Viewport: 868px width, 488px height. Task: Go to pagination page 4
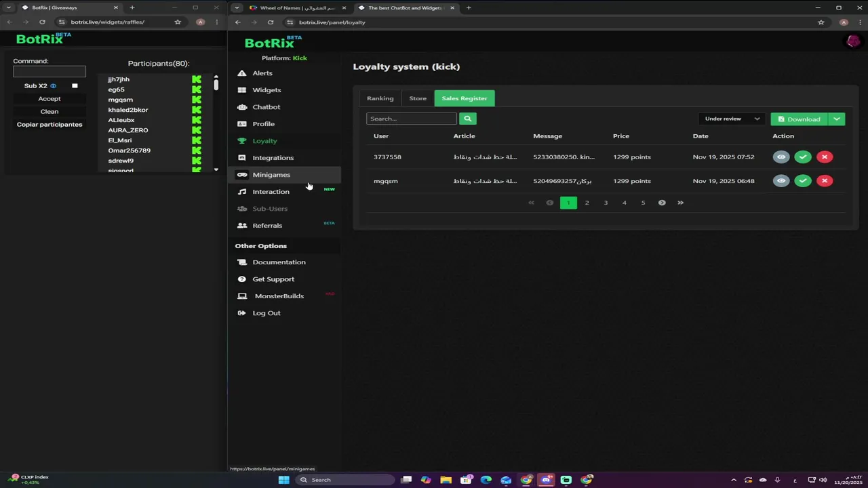click(x=625, y=203)
